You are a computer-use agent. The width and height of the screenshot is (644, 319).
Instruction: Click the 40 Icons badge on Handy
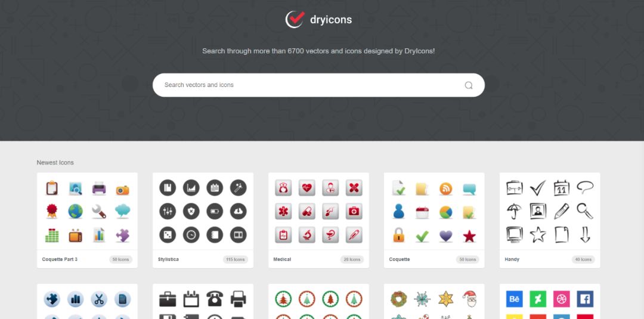[583, 259]
